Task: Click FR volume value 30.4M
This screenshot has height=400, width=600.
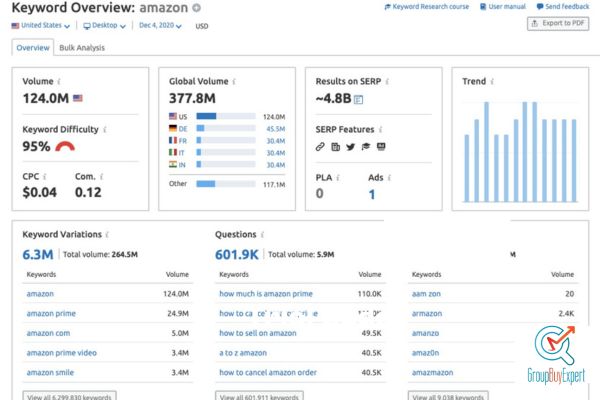Action: (276, 141)
